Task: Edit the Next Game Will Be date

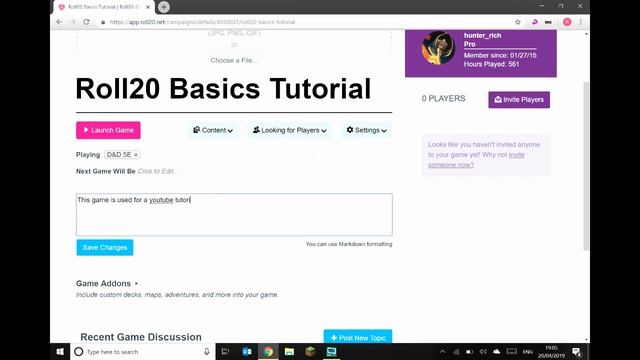Action: pyautogui.click(x=158, y=171)
